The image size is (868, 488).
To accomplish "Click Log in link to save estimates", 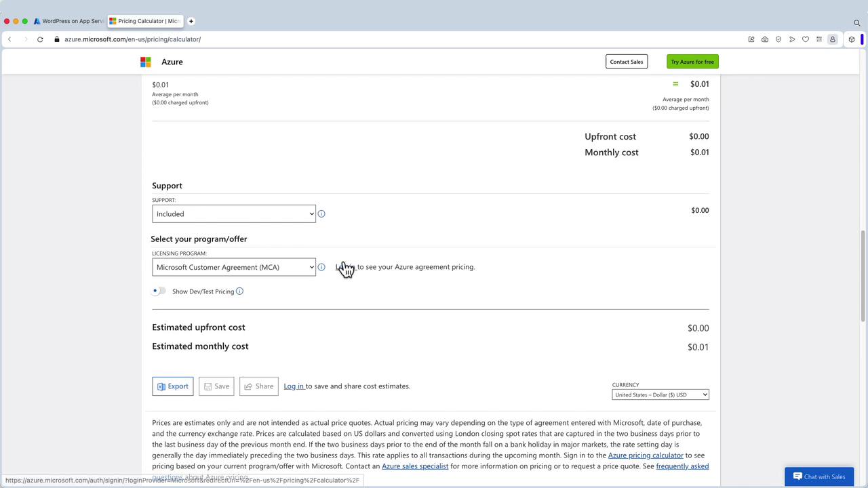I will pos(294,386).
